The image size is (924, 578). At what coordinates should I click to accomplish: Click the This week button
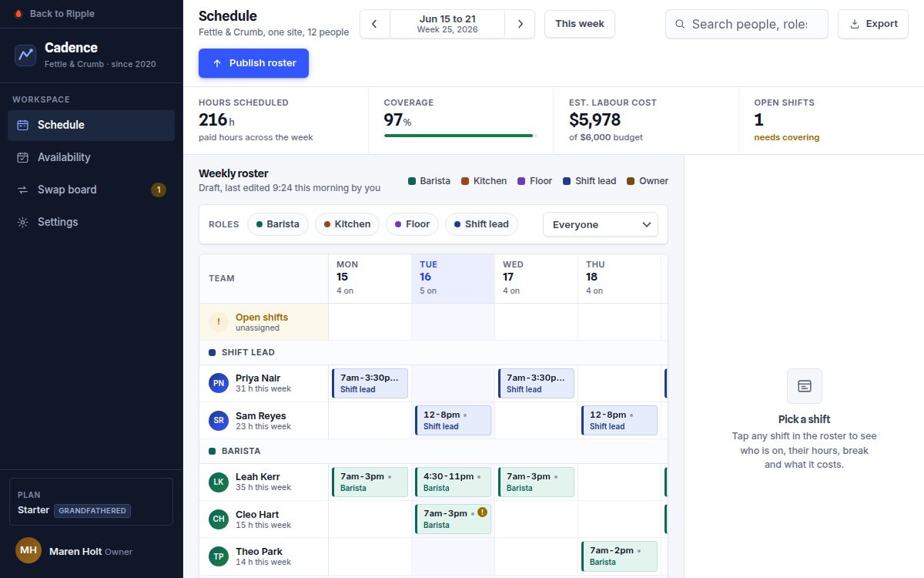click(x=580, y=24)
